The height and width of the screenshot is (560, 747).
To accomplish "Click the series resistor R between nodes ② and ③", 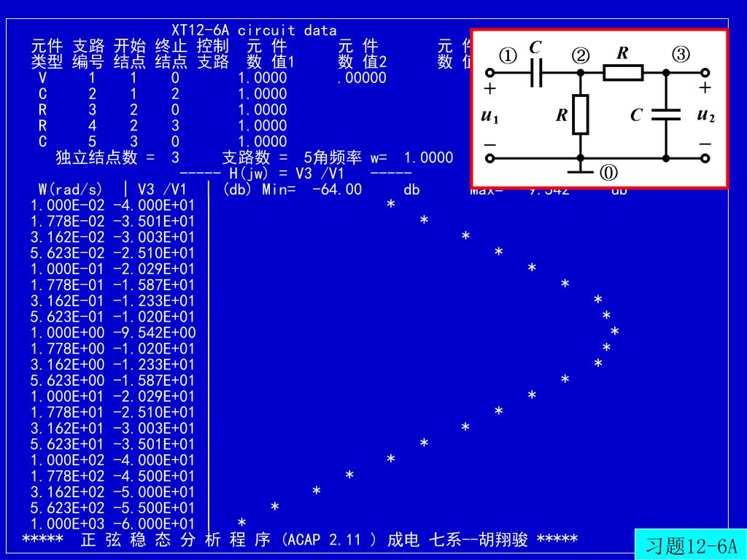I will 623,73.
